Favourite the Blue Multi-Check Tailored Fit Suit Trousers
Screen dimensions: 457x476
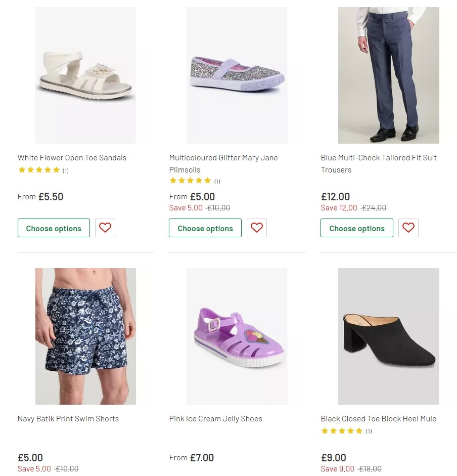pos(408,228)
